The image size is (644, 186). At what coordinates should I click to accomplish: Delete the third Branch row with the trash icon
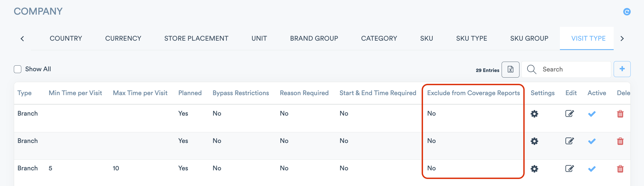[x=620, y=168]
